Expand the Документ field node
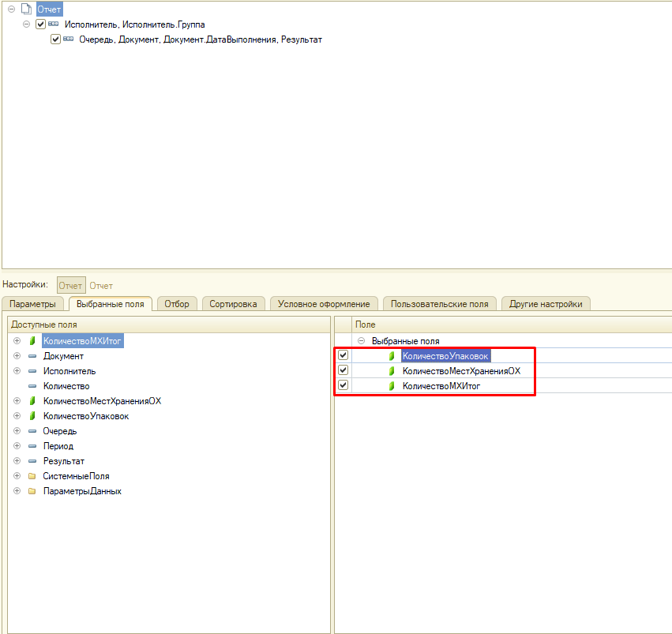672x634 pixels. (x=17, y=356)
